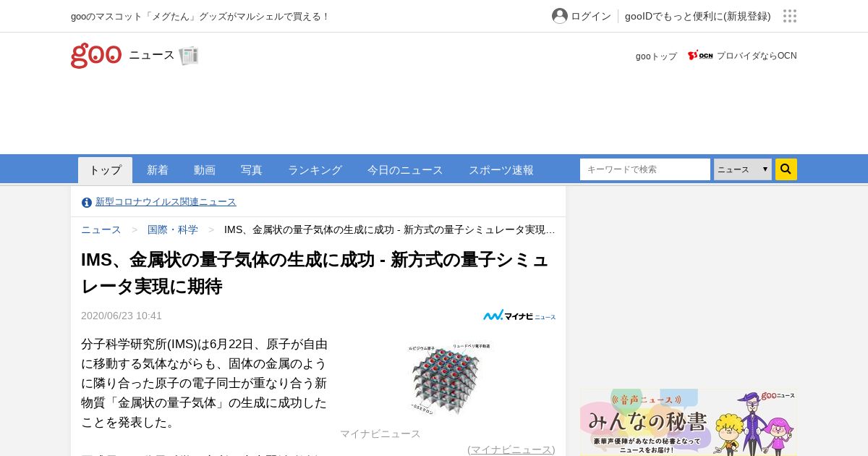Click プロバイダならOCN link
Image resolution: width=868 pixels, height=456 pixels.
[x=757, y=56]
